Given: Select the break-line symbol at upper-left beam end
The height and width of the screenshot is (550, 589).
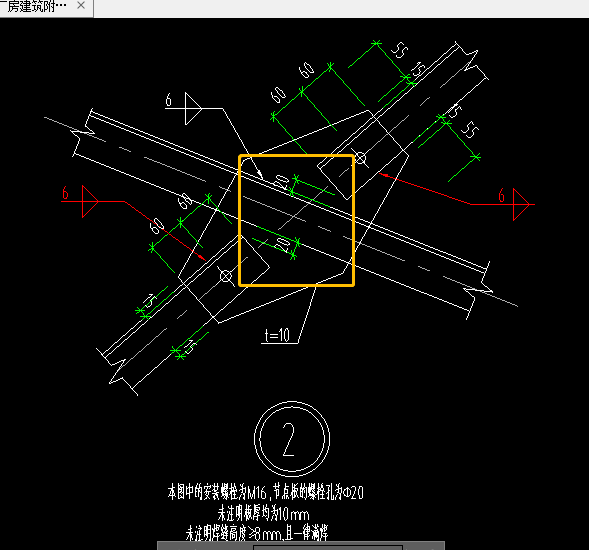Looking at the screenshot, I should 84,132.
